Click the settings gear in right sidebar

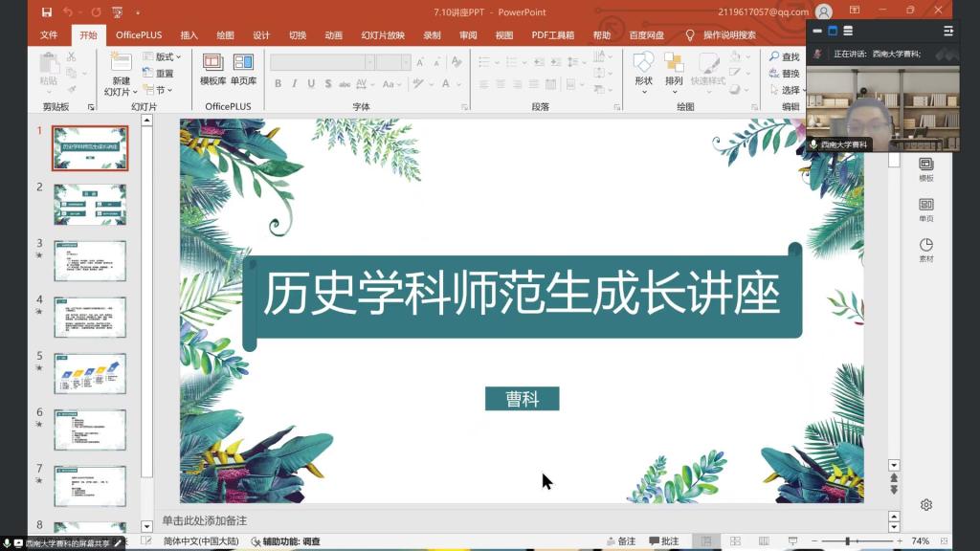pyautogui.click(x=926, y=505)
